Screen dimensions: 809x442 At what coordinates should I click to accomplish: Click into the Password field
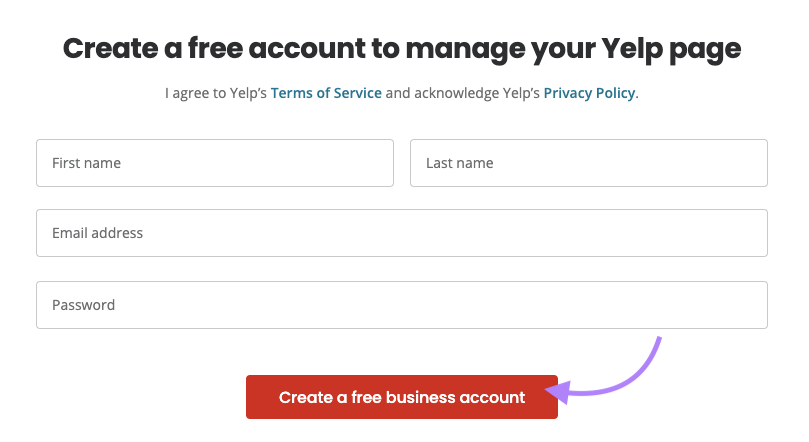(x=401, y=305)
